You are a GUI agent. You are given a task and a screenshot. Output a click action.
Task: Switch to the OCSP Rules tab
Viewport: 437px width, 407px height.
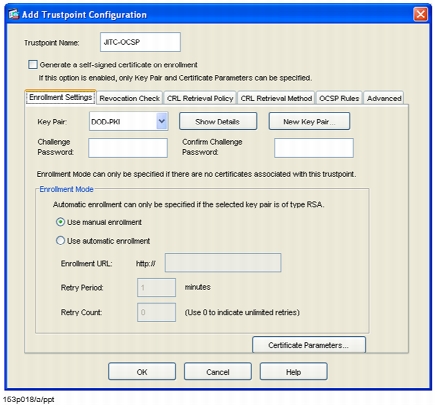click(339, 98)
